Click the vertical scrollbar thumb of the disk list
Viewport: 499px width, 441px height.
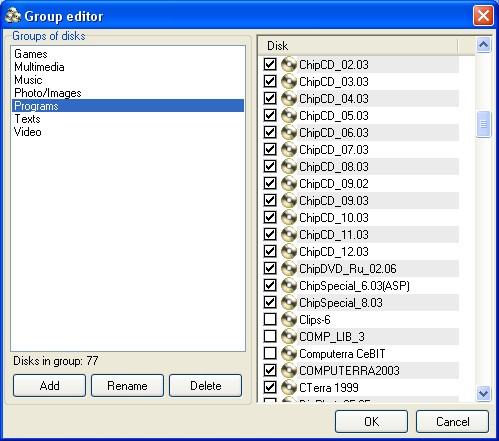(483, 124)
